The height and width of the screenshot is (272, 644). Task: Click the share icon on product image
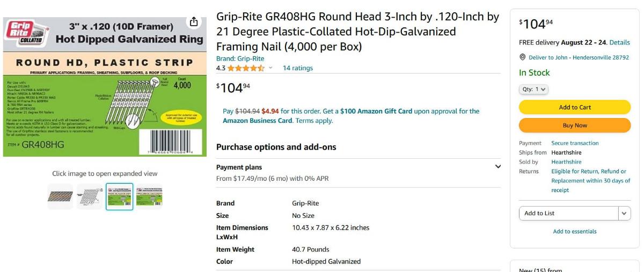pyautogui.click(x=194, y=22)
